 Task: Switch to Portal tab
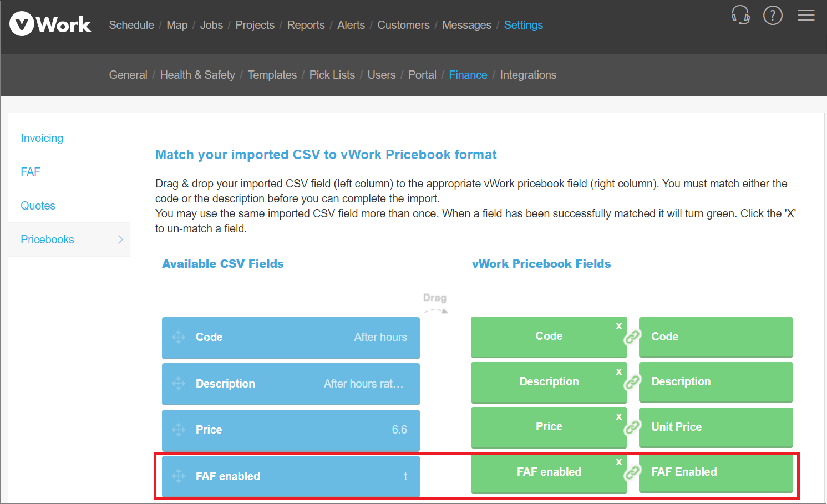pyautogui.click(x=422, y=75)
